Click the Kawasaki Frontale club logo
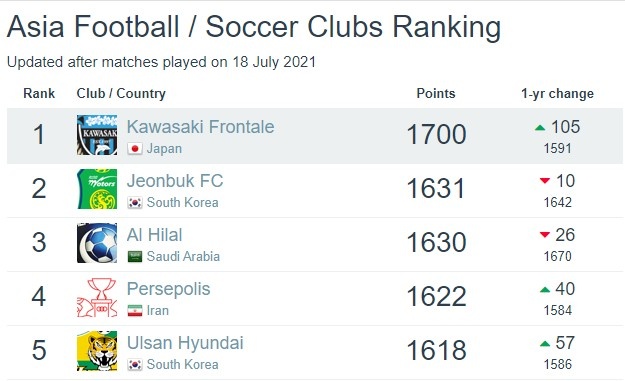The width and height of the screenshot is (625, 381). point(97,135)
